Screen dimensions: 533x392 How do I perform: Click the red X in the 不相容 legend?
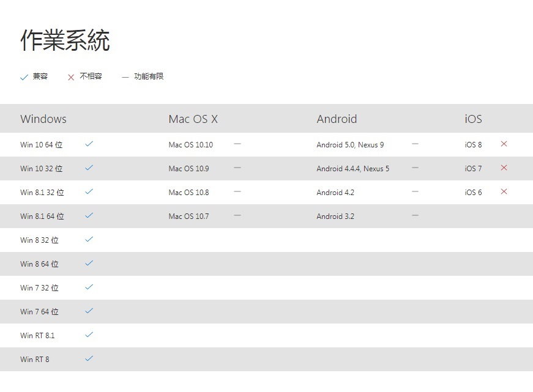click(x=71, y=78)
